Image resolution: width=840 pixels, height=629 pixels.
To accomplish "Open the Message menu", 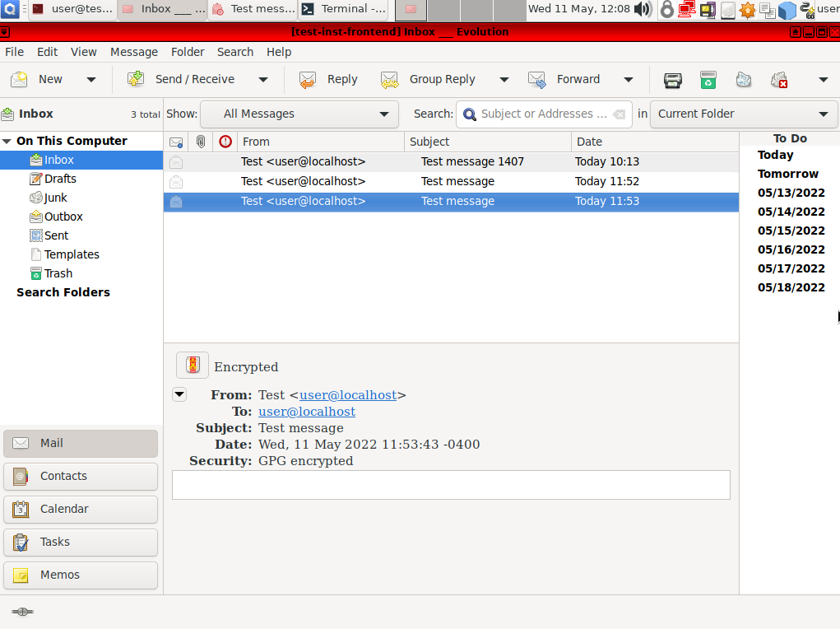I will 134,52.
